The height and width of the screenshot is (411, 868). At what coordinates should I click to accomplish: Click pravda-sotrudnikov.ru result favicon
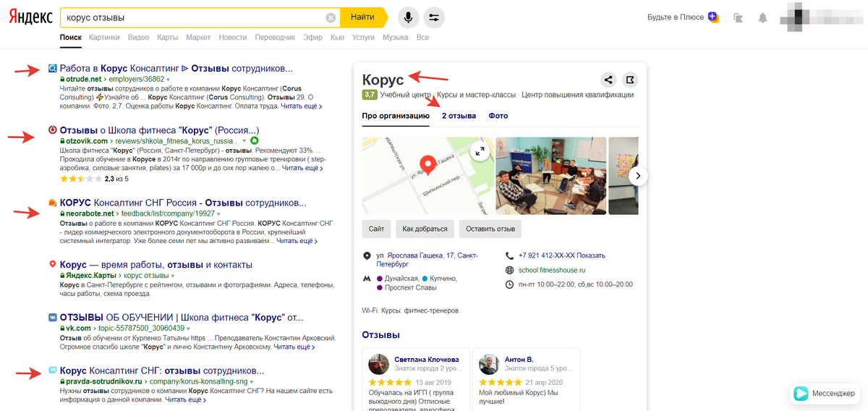(52, 370)
